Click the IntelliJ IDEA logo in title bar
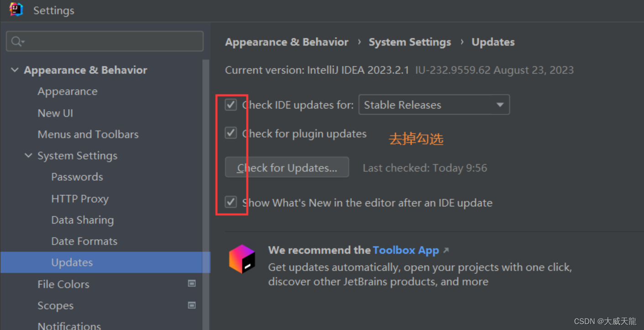Image resolution: width=644 pixels, height=330 pixels. [16, 10]
